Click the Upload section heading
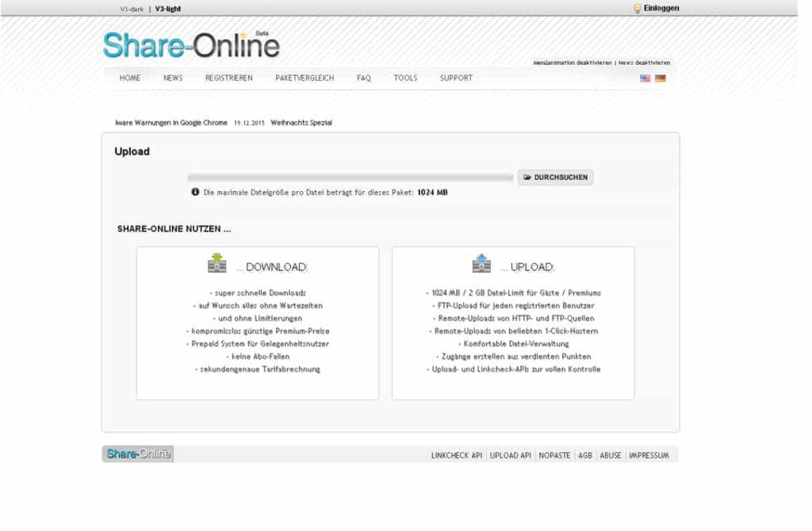Viewport: 812px width, 531px height. click(x=132, y=151)
